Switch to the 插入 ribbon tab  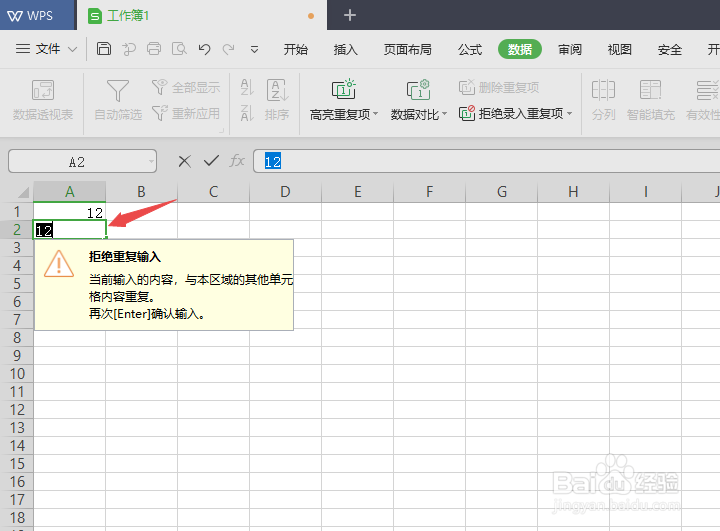coord(345,49)
